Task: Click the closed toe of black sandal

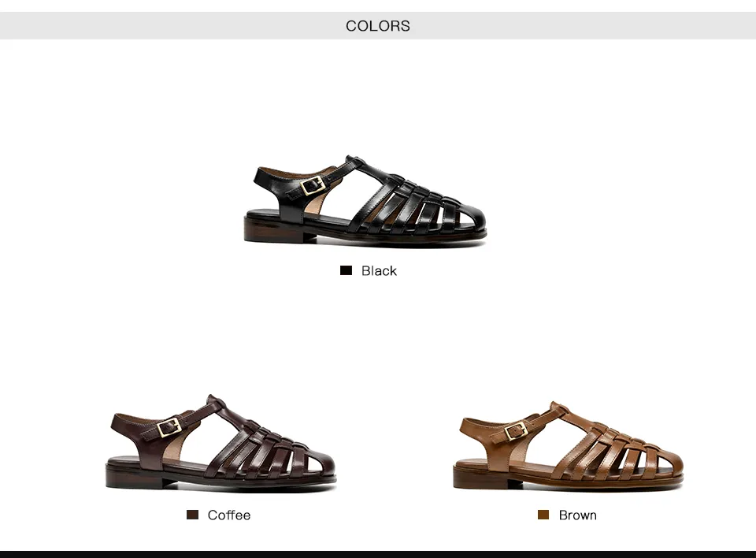Action: point(467,218)
